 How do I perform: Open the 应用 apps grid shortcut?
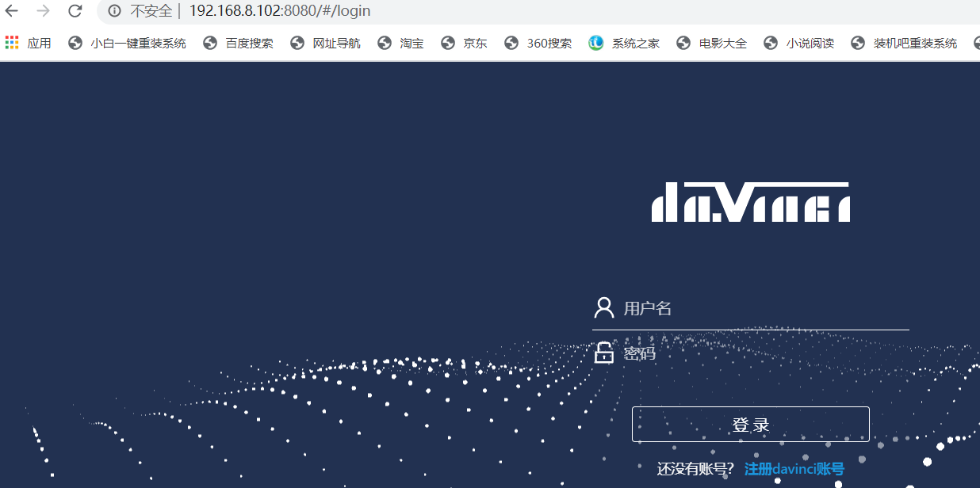pyautogui.click(x=28, y=43)
